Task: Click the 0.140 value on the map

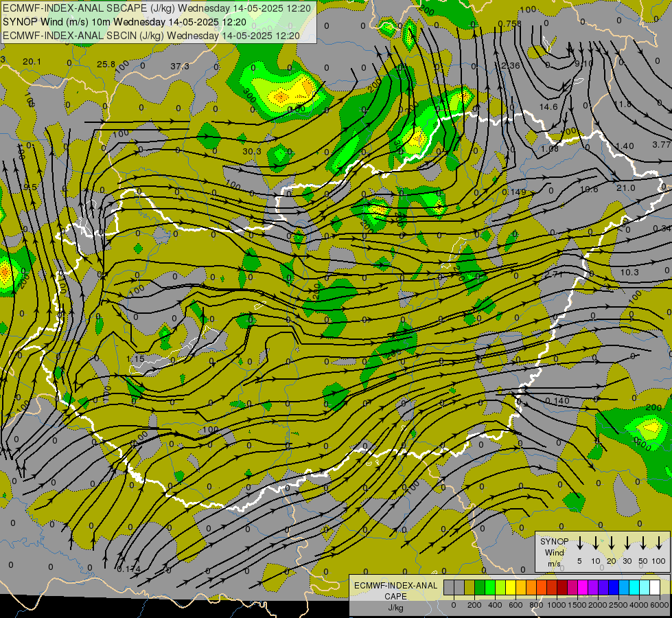Action: pyautogui.click(x=557, y=400)
